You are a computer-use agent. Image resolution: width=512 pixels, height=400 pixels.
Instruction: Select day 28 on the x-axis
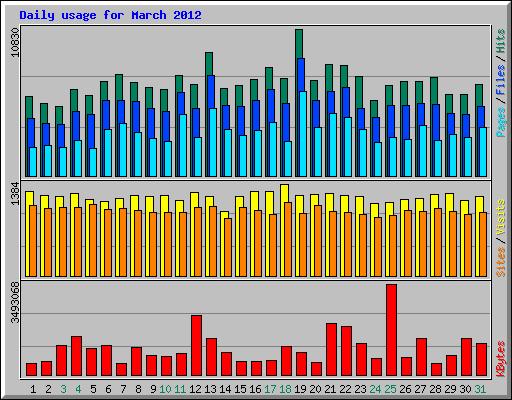(435, 389)
